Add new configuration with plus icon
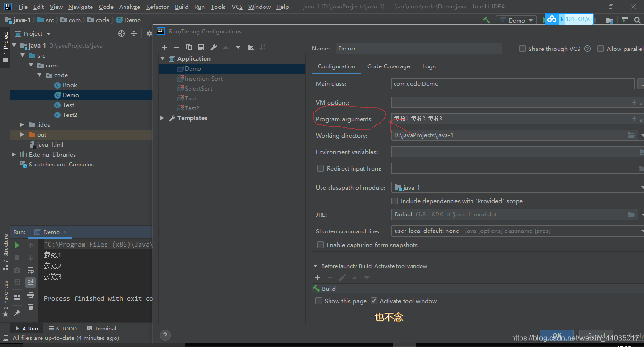This screenshot has height=347, width=644. [x=165, y=47]
